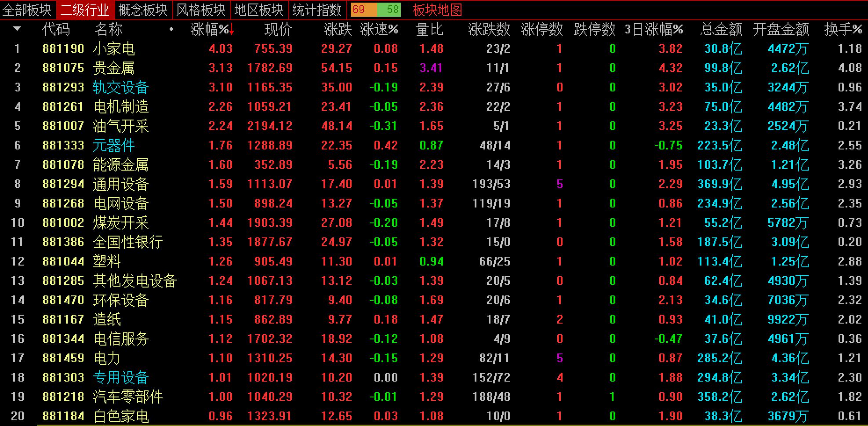The image size is (868, 426).
Task: Sort by the 名称 column header
Action: [x=109, y=29]
